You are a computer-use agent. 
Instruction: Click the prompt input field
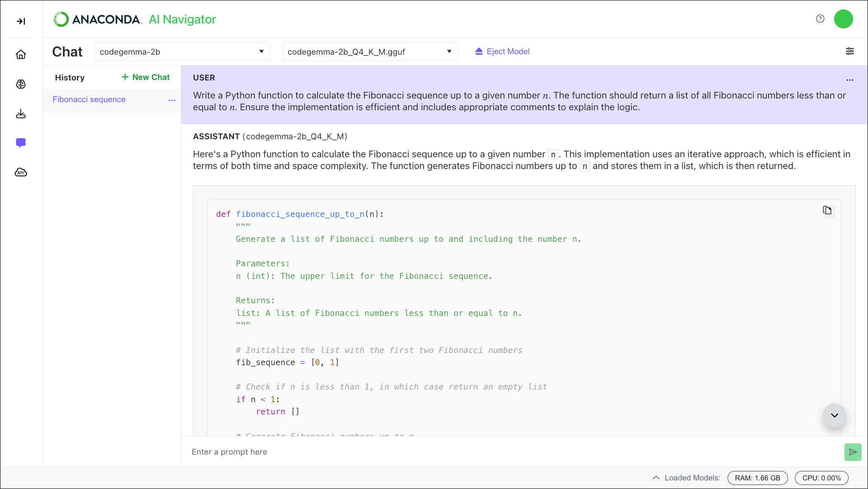click(406, 451)
